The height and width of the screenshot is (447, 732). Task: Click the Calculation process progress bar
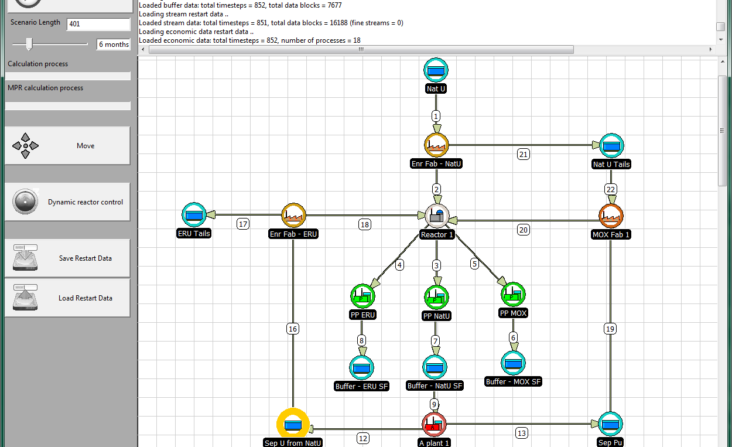click(68, 76)
